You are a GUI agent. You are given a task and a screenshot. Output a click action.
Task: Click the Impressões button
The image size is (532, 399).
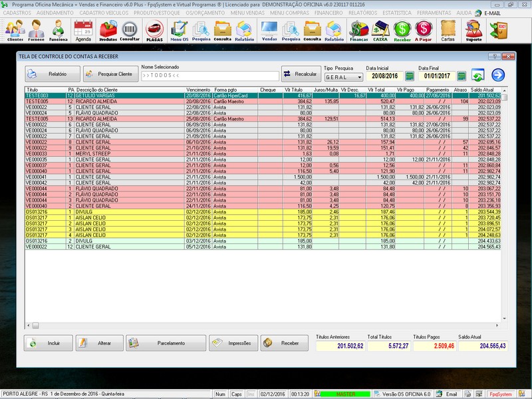coord(233,343)
